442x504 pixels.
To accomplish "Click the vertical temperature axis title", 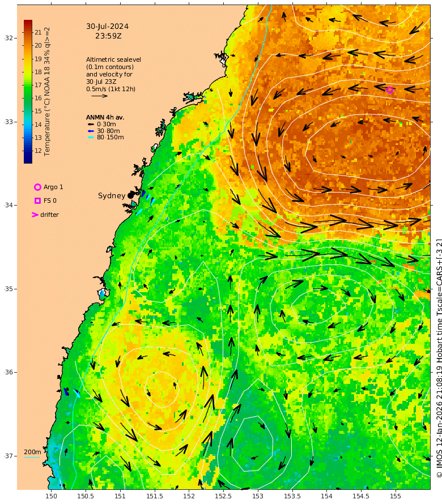I will tap(47, 92).
